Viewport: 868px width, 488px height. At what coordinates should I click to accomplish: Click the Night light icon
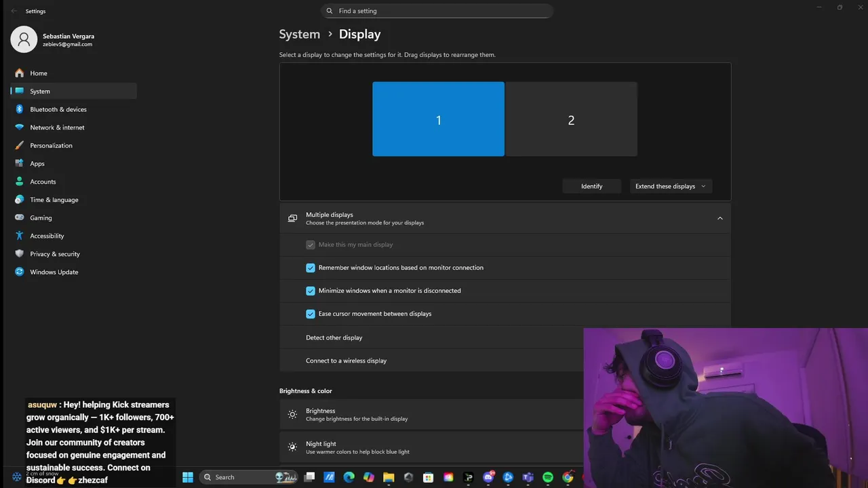coord(292,447)
